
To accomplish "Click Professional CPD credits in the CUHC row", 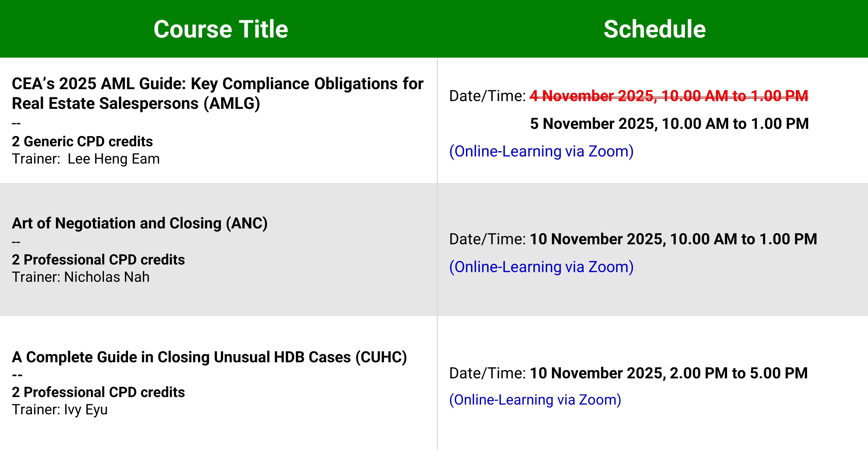I will [x=98, y=392].
